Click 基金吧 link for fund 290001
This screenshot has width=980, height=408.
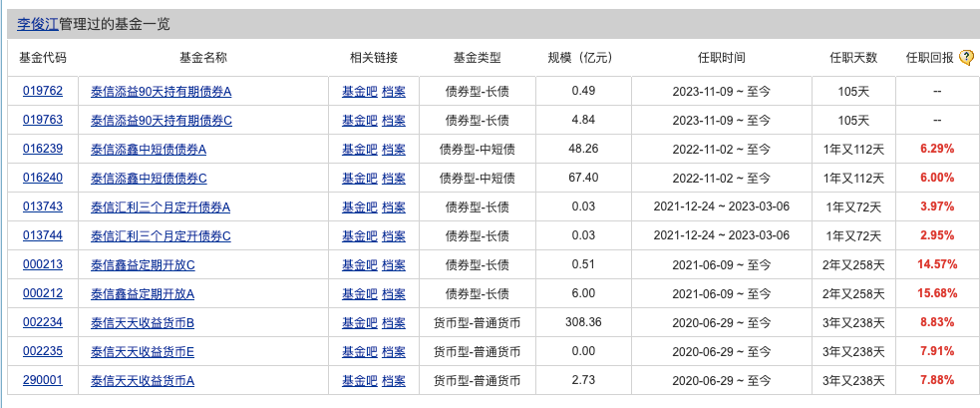359,380
